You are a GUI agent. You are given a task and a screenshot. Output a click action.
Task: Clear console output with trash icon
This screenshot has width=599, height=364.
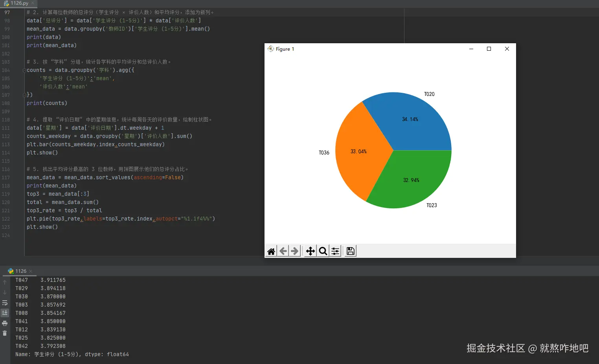pyautogui.click(x=5, y=333)
